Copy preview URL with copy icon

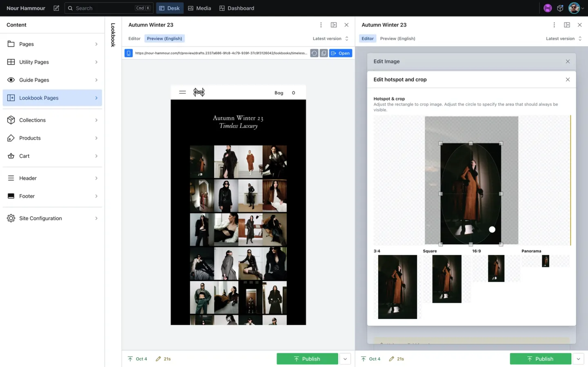(x=324, y=53)
